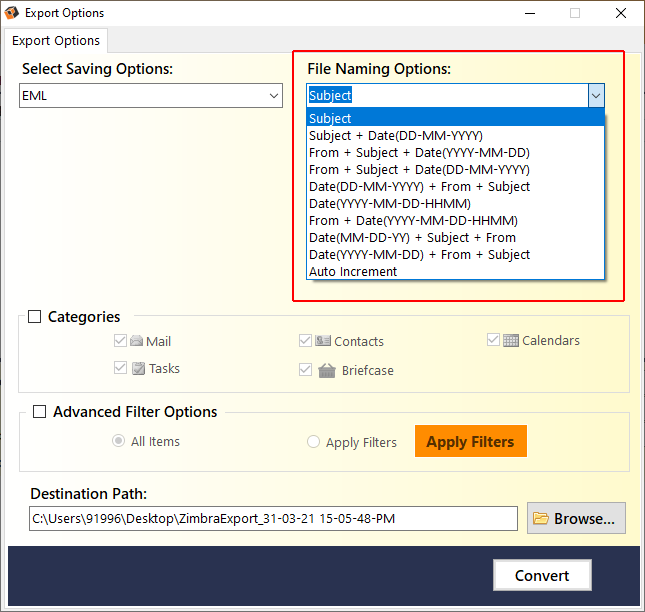The width and height of the screenshot is (645, 612).
Task: Choose From + Subject + Date(DD-MM-YYYY) option
Action: [x=455, y=169]
